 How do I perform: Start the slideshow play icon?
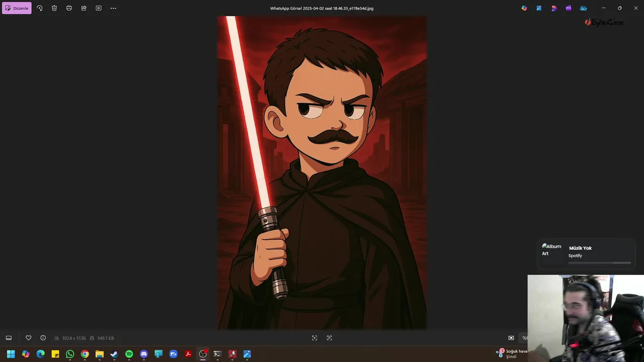99,8
